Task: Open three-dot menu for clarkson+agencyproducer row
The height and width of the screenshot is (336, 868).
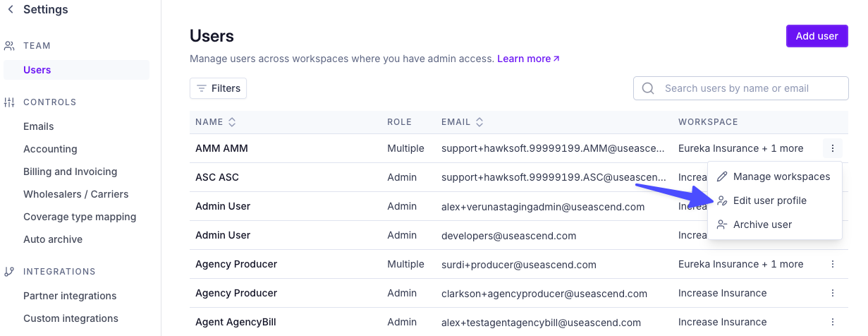Action: [833, 293]
